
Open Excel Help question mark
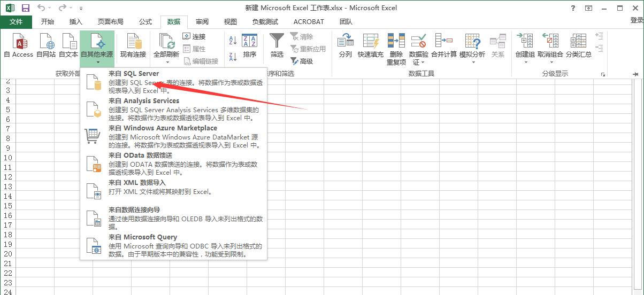click(x=572, y=7)
